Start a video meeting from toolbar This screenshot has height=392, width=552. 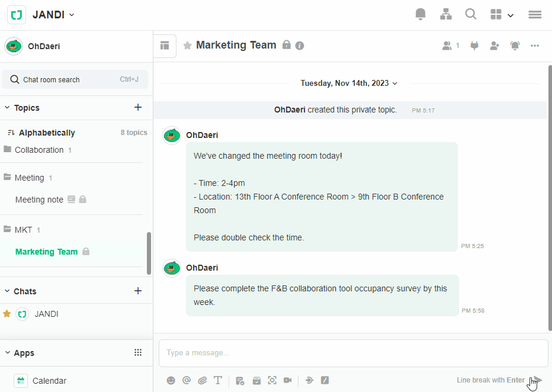click(x=288, y=380)
